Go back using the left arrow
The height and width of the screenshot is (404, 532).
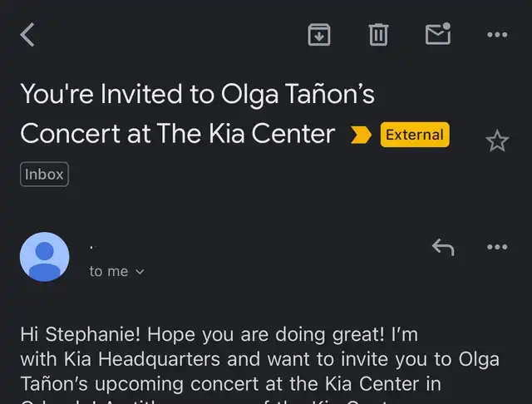27,35
